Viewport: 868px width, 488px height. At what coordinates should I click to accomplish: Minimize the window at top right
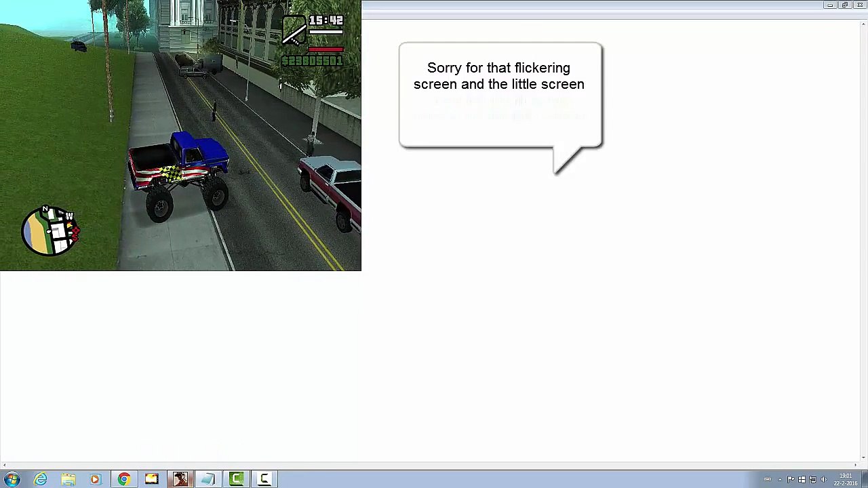tap(830, 5)
